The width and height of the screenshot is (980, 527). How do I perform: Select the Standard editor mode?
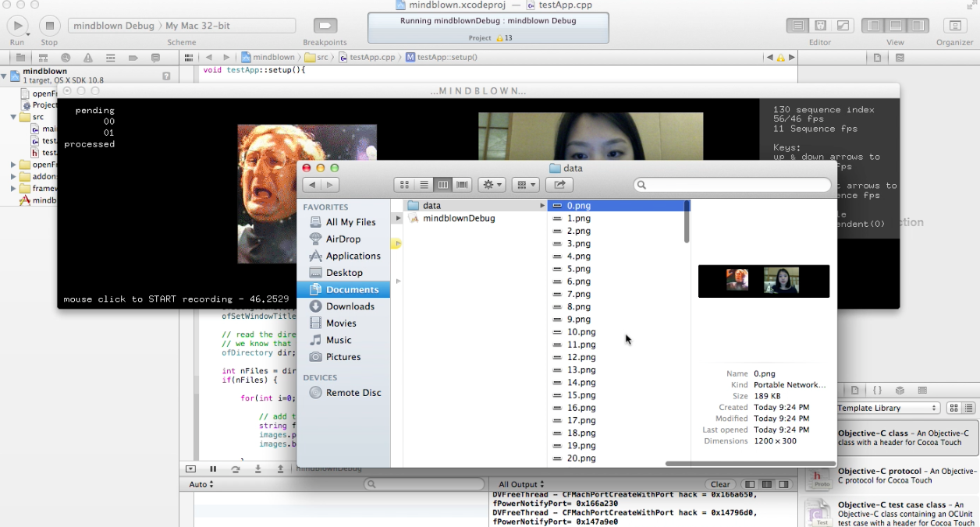click(x=797, y=26)
